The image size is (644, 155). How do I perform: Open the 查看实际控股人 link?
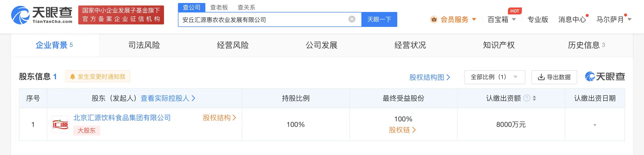(168, 98)
